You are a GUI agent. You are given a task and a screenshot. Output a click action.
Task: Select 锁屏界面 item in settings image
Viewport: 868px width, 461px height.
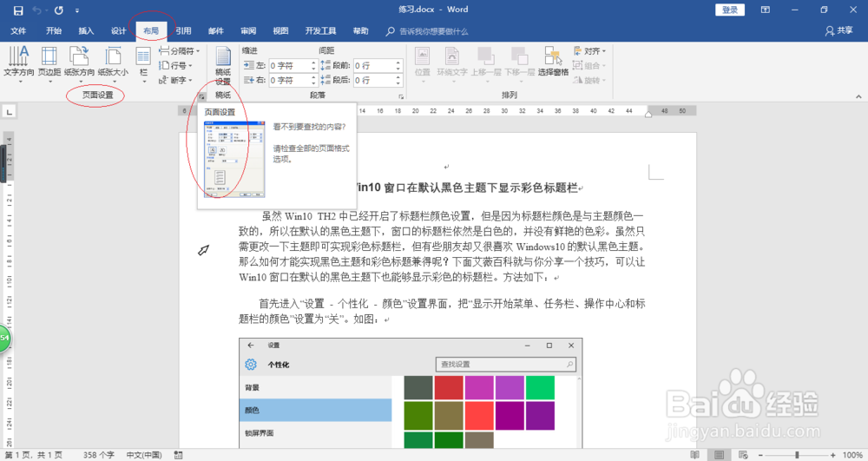(x=316, y=432)
